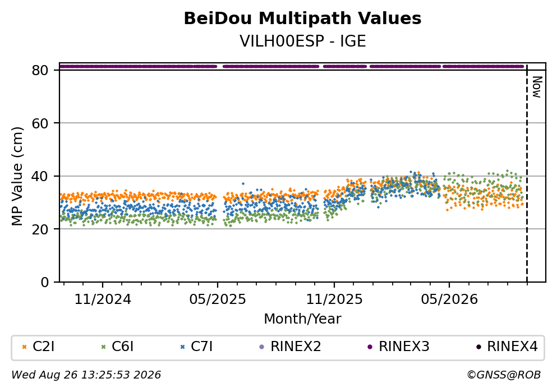Image resolution: width=557 pixels, height=392 pixels.
Task: Click the C2I orange legend marker
Action: click(x=24, y=347)
